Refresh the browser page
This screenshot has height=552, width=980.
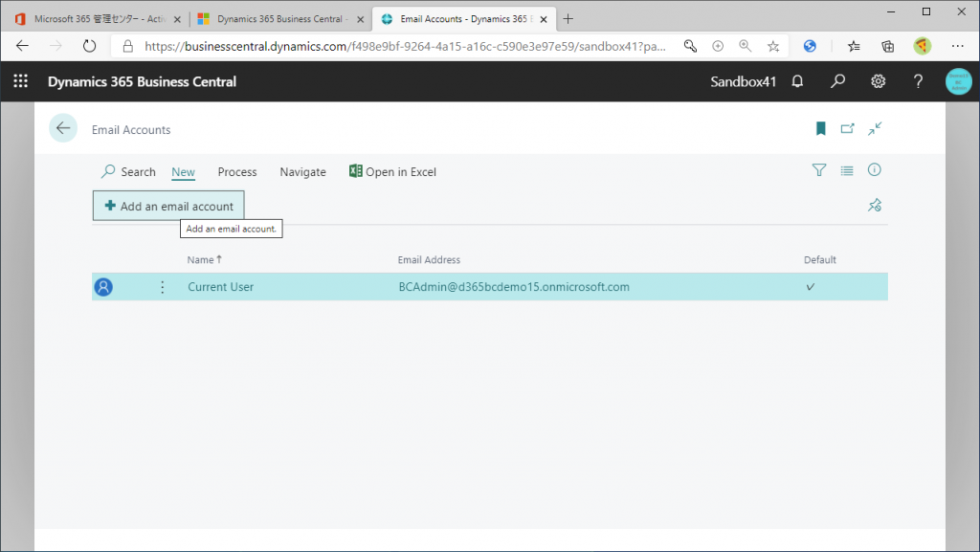(89, 46)
